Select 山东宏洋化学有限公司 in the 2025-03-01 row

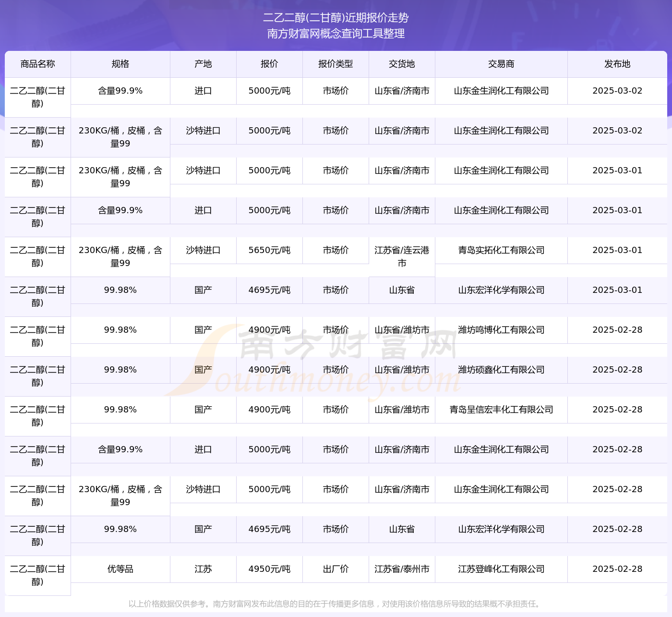coord(501,290)
